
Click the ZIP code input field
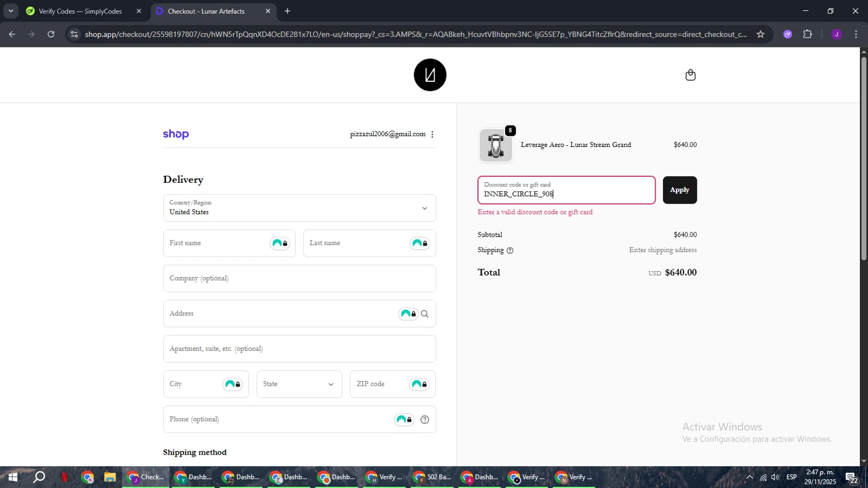point(393,385)
